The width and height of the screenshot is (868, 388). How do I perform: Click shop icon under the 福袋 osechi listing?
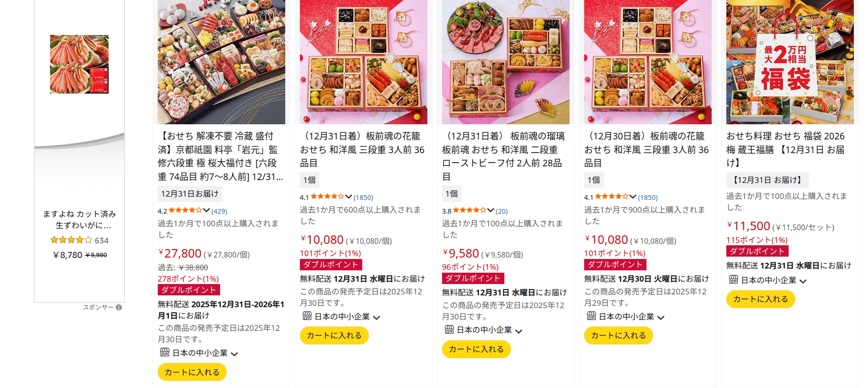pos(733,279)
